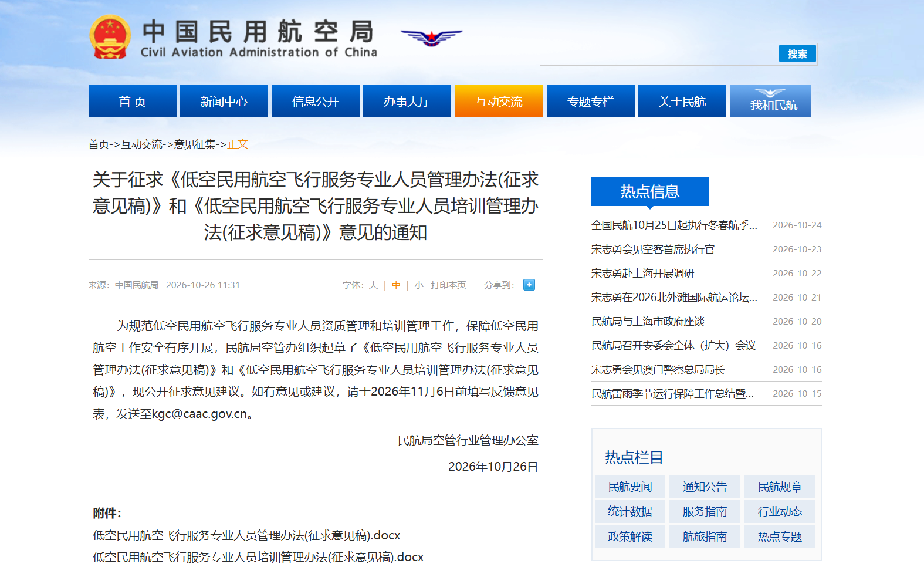Open the 政策解读 hot column
The height and width of the screenshot is (567, 924).
click(630, 536)
